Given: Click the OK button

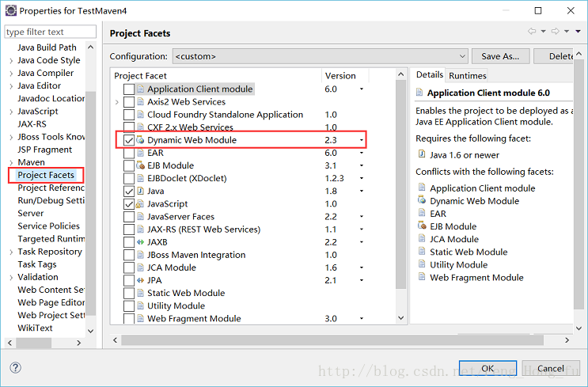Looking at the screenshot, I should click(487, 368).
